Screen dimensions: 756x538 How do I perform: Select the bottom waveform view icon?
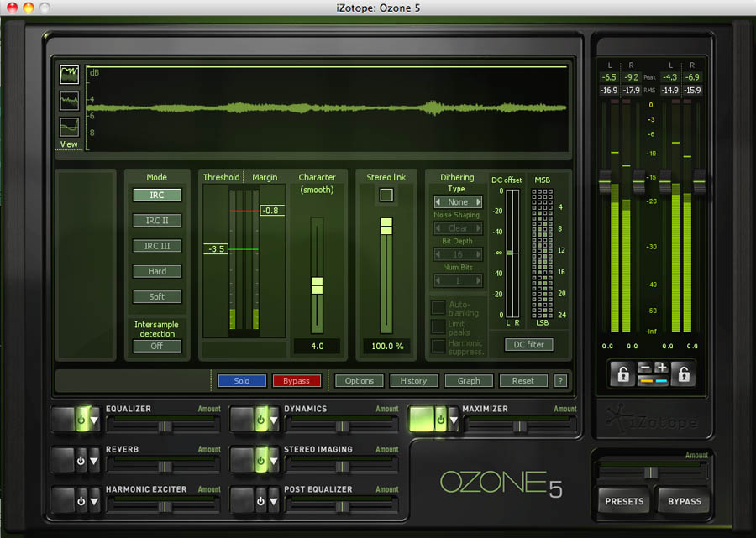tap(69, 128)
